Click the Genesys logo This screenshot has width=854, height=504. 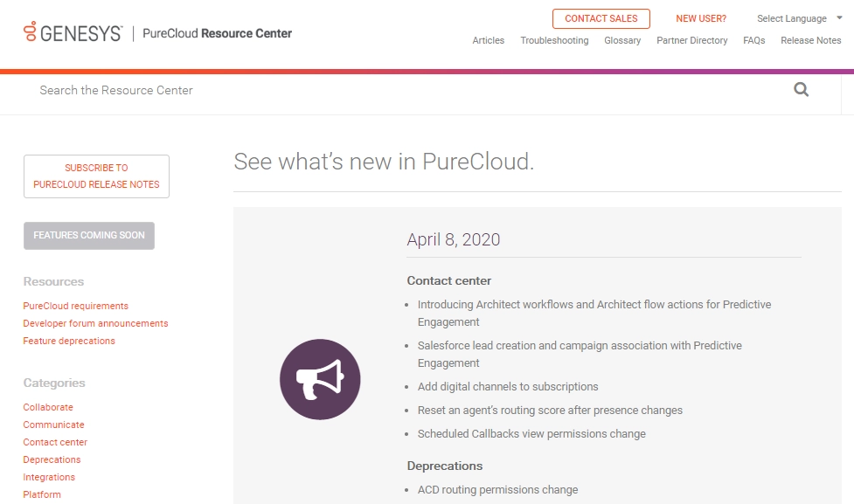[73, 33]
